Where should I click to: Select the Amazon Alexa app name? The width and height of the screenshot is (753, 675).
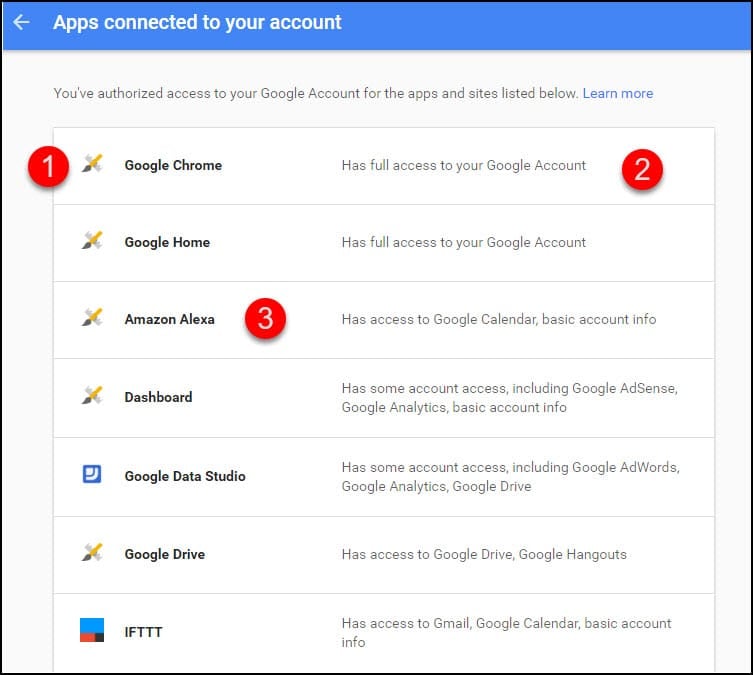click(x=170, y=319)
